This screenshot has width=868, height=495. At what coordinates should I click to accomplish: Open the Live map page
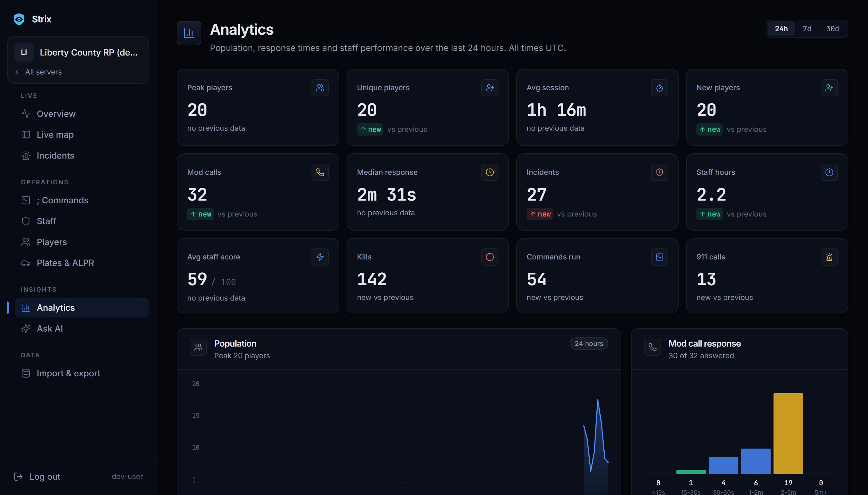pos(82,135)
